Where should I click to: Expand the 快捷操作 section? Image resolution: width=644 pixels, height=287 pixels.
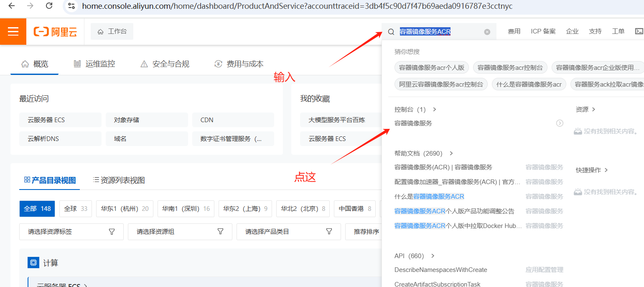592,170
